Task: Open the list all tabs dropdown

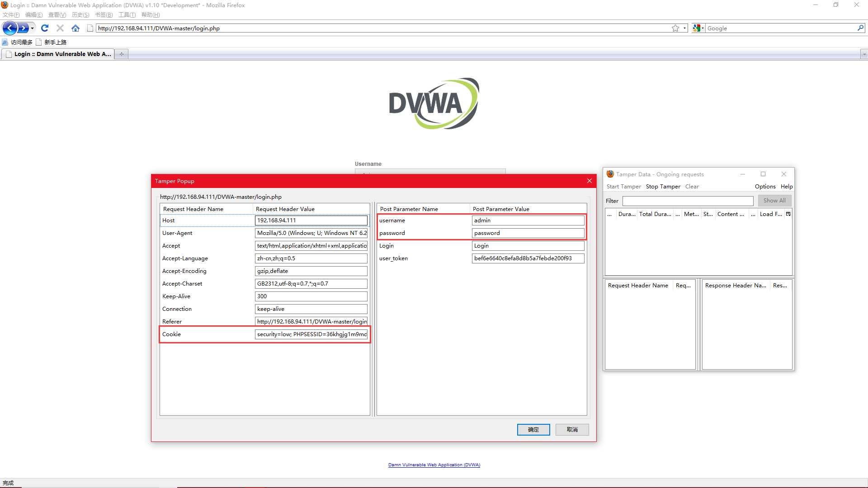Action: point(864,54)
